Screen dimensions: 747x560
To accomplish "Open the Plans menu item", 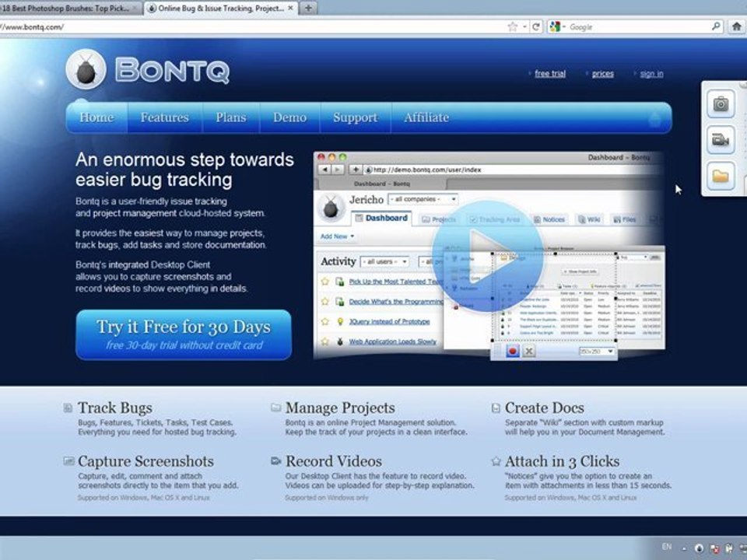I will tap(230, 117).
